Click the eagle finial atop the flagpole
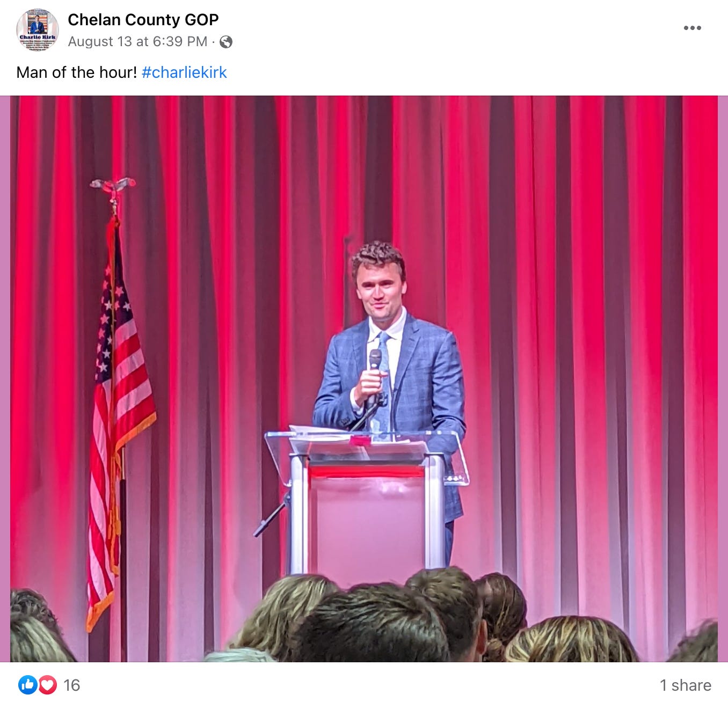The height and width of the screenshot is (702, 728). click(112, 188)
